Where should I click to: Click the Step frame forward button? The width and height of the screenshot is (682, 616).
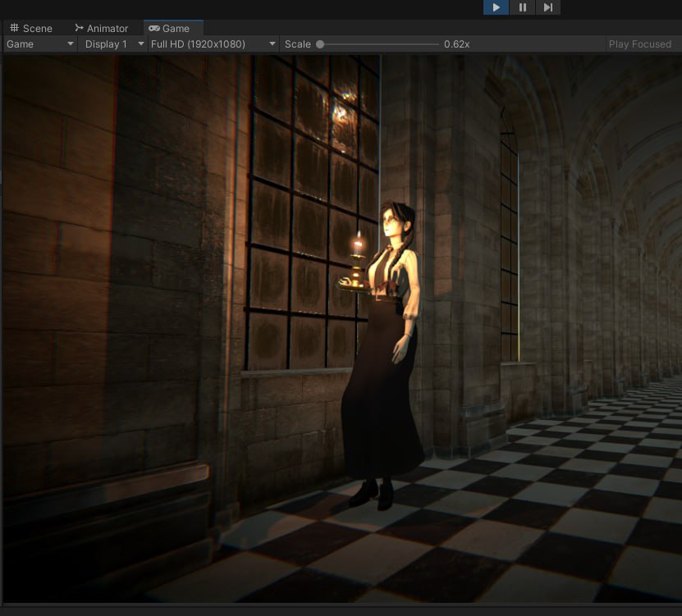click(548, 7)
